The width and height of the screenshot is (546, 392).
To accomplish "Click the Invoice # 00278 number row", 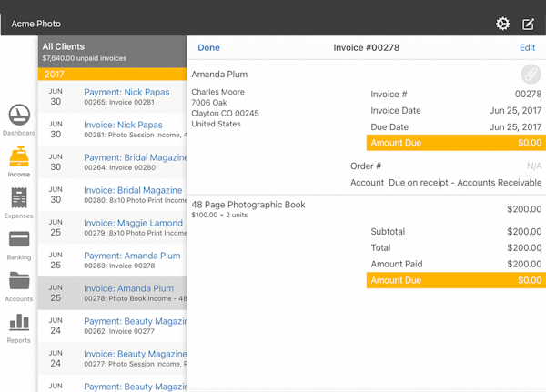I will (456, 94).
